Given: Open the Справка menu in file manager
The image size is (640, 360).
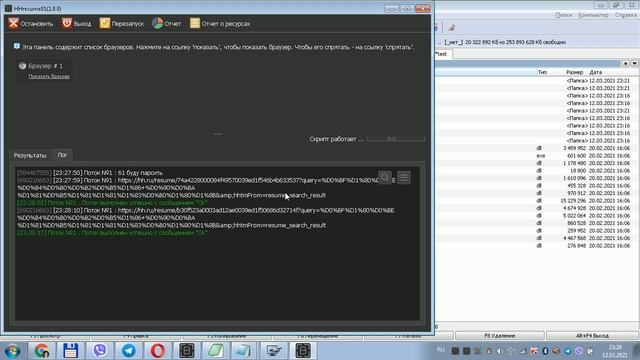Looking at the screenshot, I should coord(626,15).
